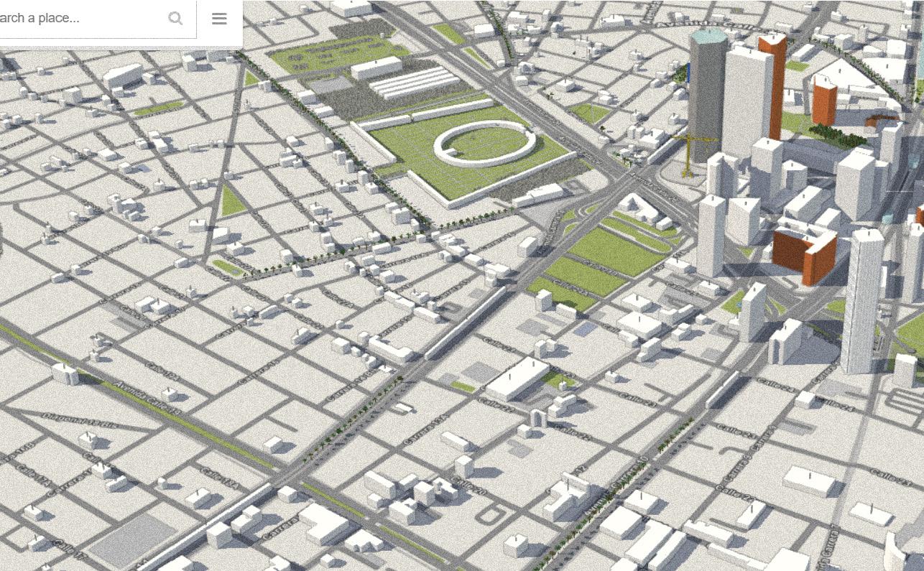Select the yellow construction crane
This screenshot has width=924, height=571.
coord(690,154)
